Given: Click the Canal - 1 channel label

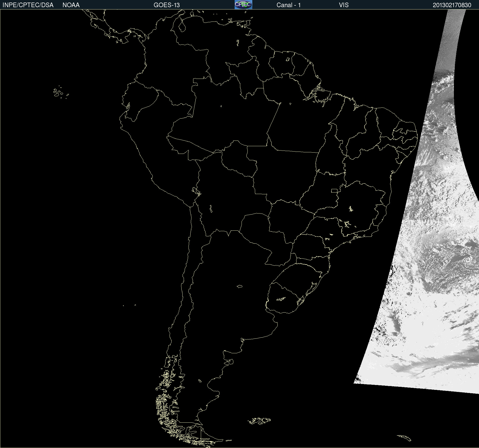Looking at the screenshot, I should pyautogui.click(x=288, y=5).
